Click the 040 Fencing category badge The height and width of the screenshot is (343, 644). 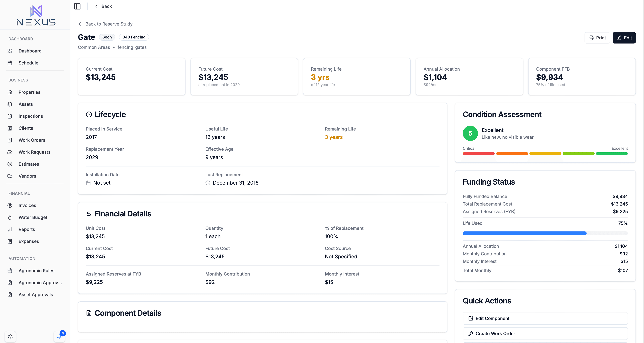pyautogui.click(x=134, y=37)
